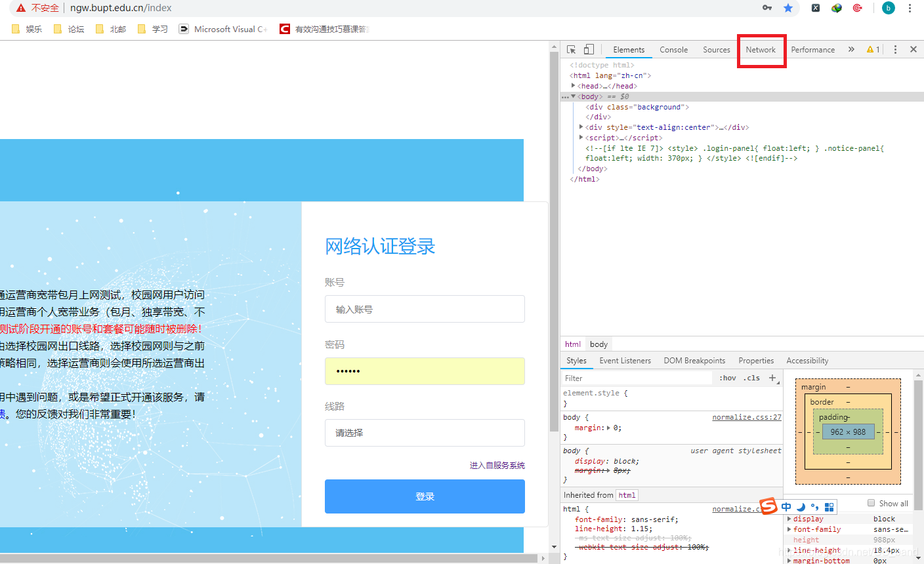The width and height of the screenshot is (924, 564).
Task: Collapse the body element node
Action: (573, 96)
